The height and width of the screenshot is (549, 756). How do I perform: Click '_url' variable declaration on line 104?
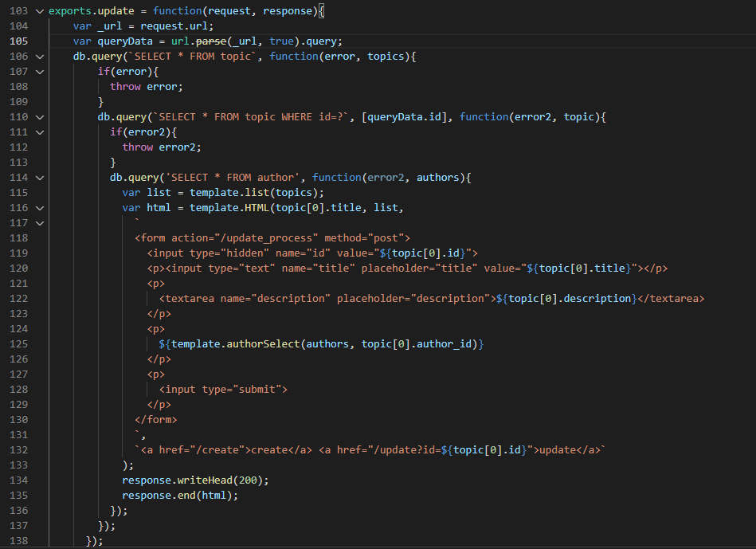110,26
